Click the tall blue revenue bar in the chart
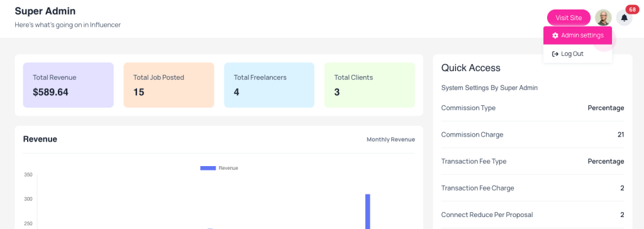Screen dimensions: 644x229 [367, 211]
